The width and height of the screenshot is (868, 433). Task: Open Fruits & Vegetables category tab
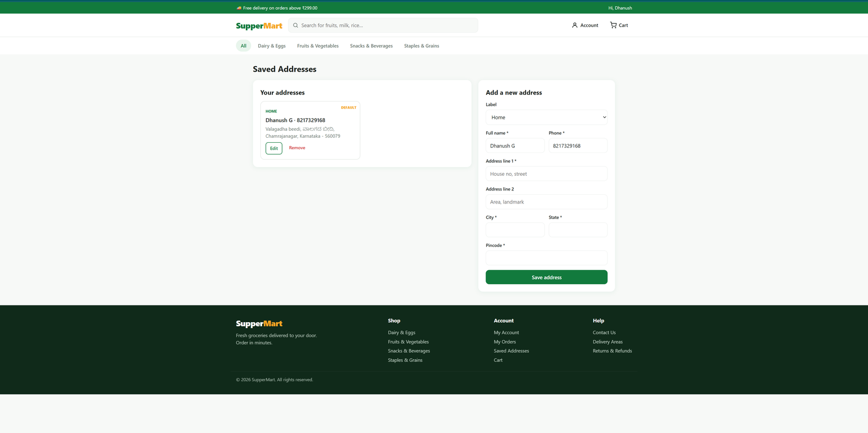[x=318, y=46]
